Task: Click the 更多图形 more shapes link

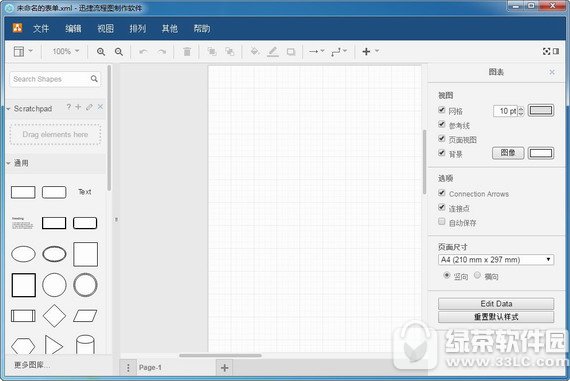Action: coord(31,365)
